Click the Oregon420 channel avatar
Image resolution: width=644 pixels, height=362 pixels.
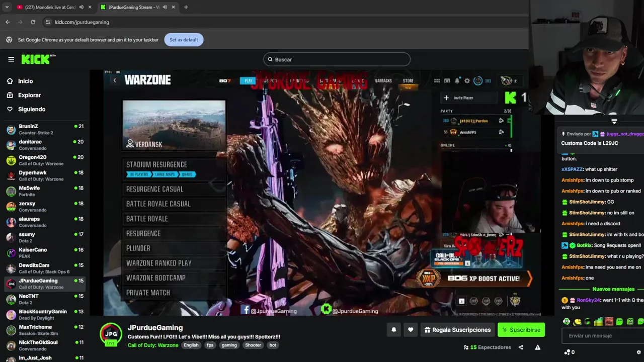click(x=11, y=160)
